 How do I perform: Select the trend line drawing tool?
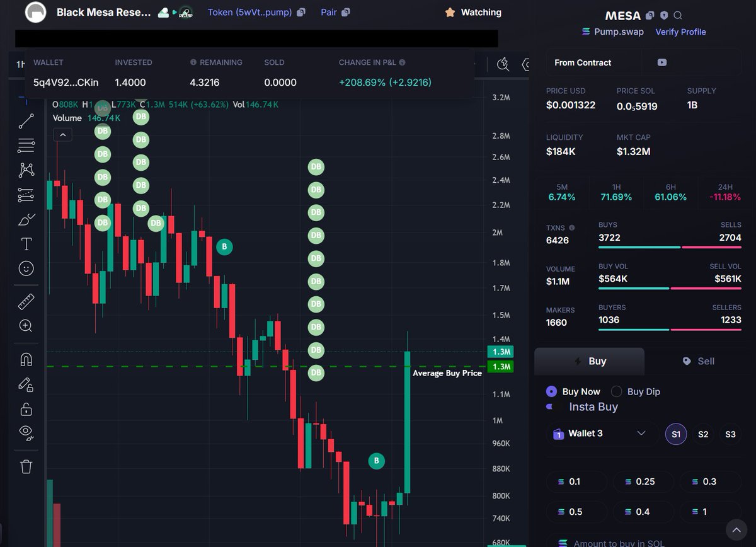point(26,121)
